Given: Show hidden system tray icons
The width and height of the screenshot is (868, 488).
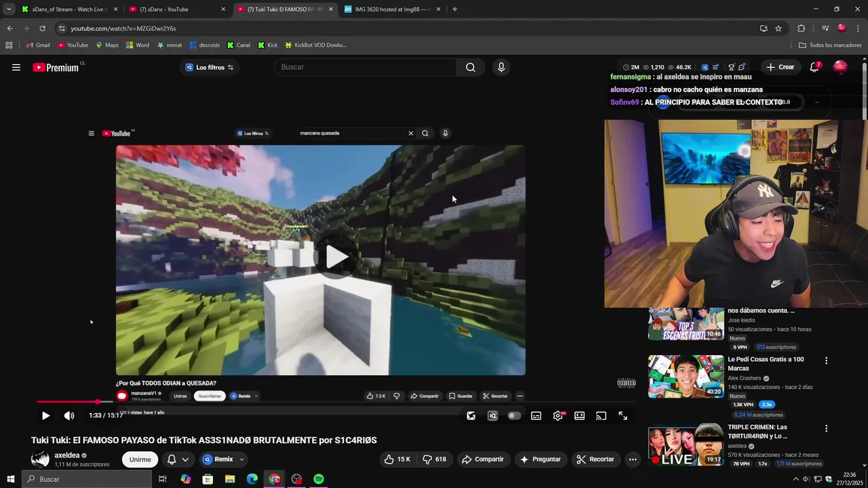Looking at the screenshot, I should click(x=795, y=479).
